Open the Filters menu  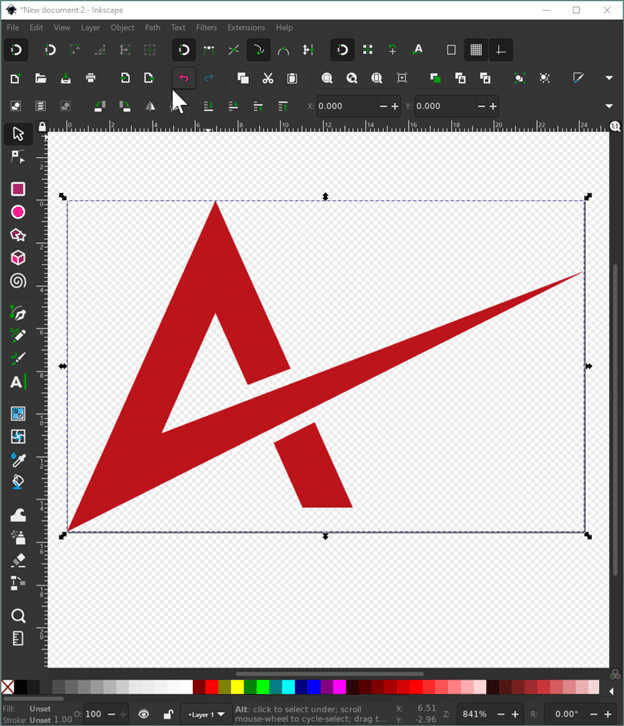click(206, 28)
